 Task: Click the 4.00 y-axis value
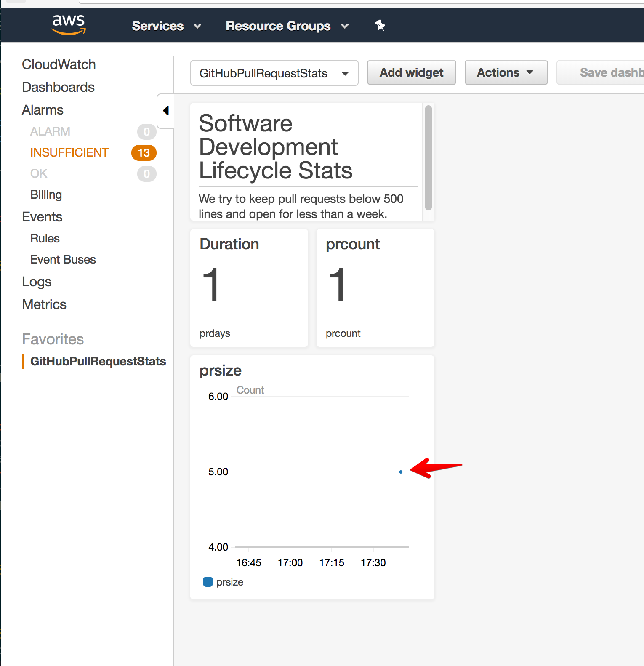(218, 547)
